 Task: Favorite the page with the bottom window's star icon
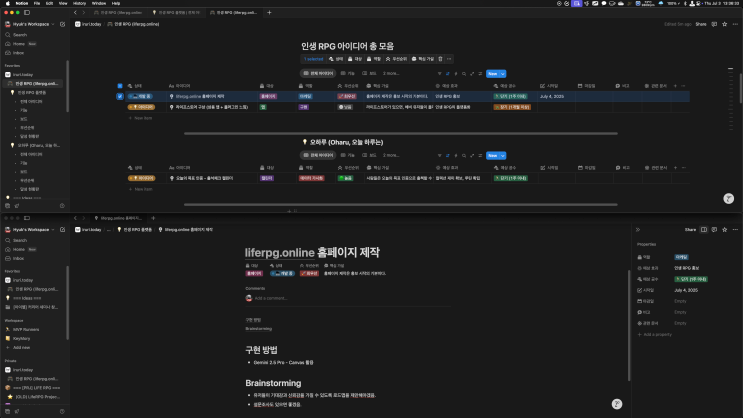pos(725,230)
